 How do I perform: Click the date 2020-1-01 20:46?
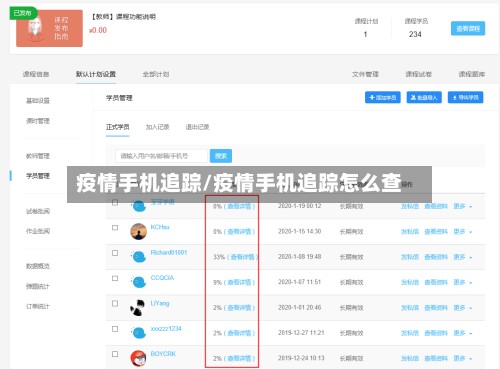[300, 307]
